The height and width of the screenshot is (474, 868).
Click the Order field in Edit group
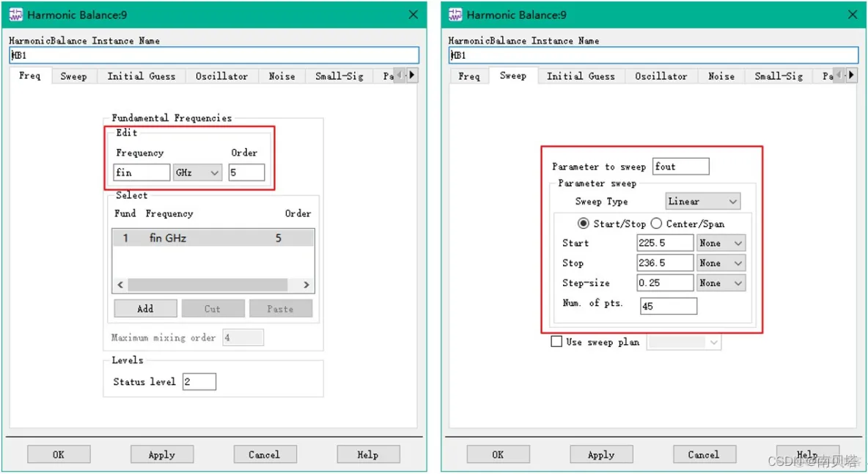246,172
